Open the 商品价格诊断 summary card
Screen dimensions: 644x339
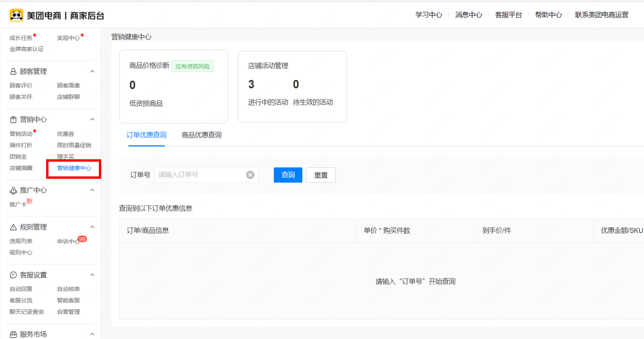point(173,87)
